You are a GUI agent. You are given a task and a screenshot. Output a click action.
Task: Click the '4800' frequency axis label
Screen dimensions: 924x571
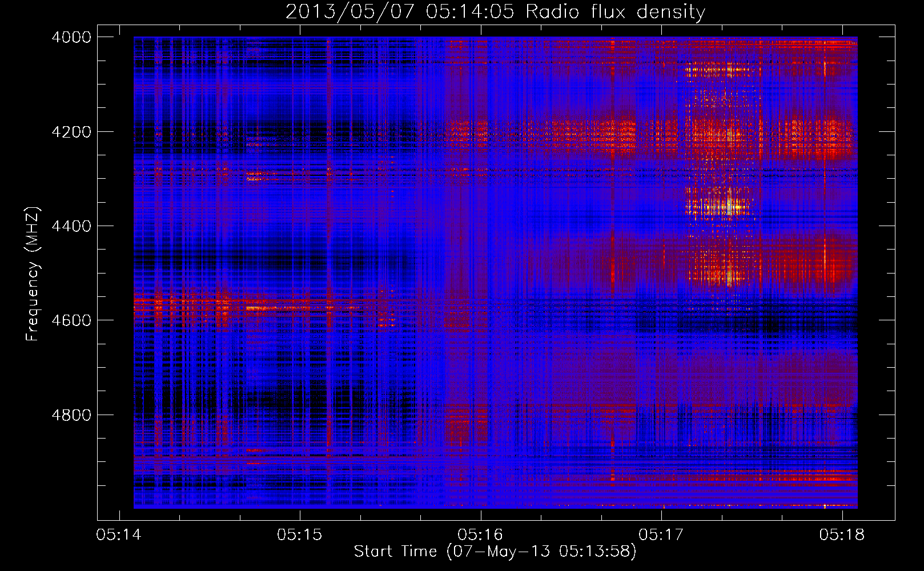[x=71, y=415]
